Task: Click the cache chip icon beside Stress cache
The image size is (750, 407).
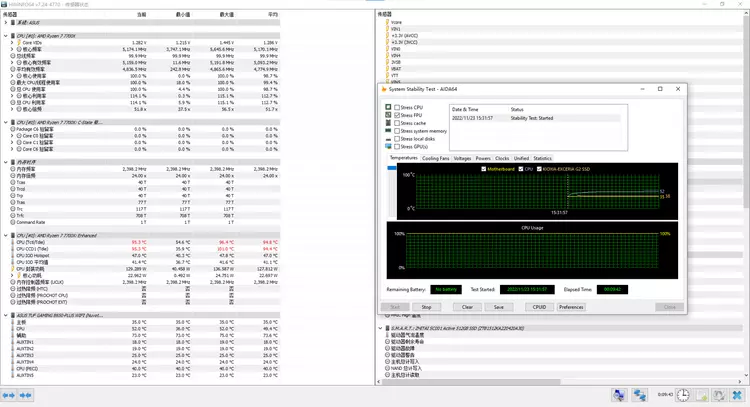Action: click(x=388, y=123)
